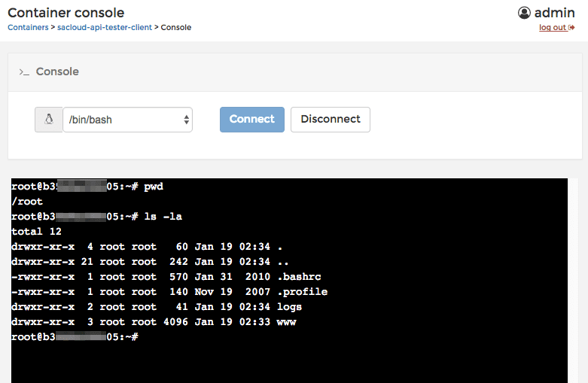
Task: Click the Linux penguin icon
Action: point(49,120)
